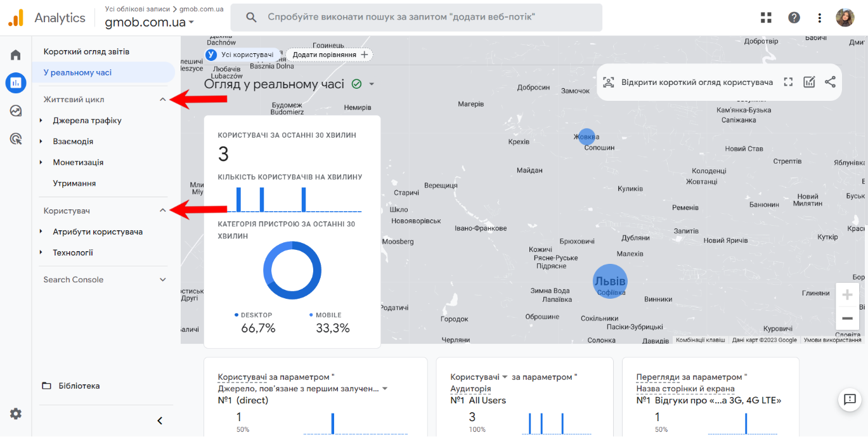Open the Advertising section icon
This screenshot has height=437, width=868.
pos(15,138)
